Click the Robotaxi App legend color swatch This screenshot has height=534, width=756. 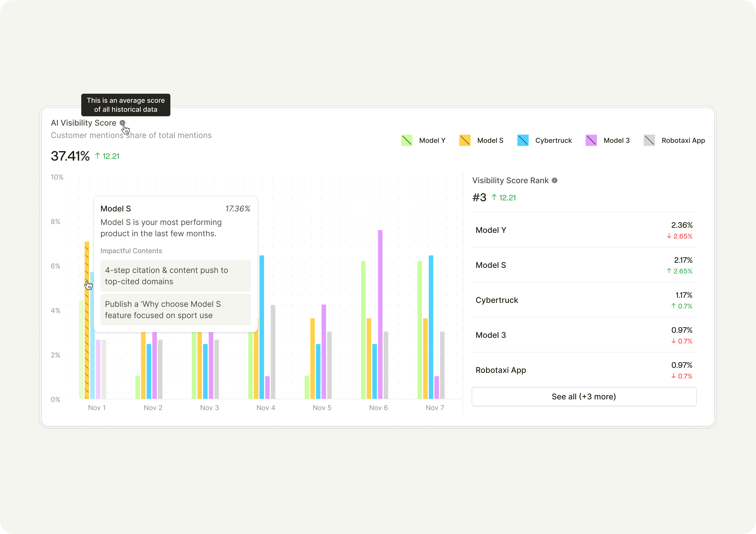[649, 140]
